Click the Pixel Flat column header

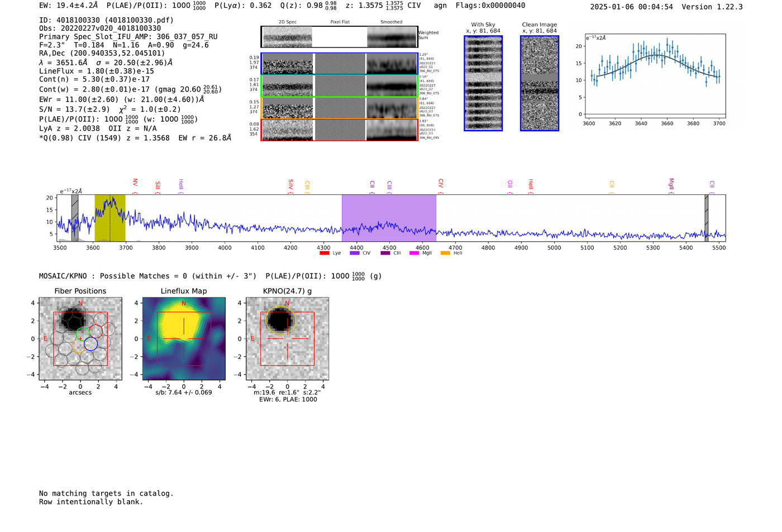click(340, 22)
